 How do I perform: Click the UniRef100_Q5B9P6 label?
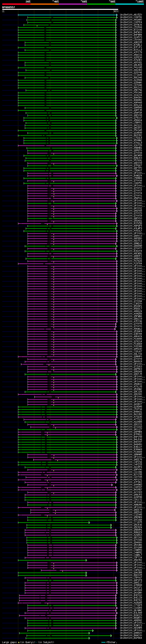[131, 530]
